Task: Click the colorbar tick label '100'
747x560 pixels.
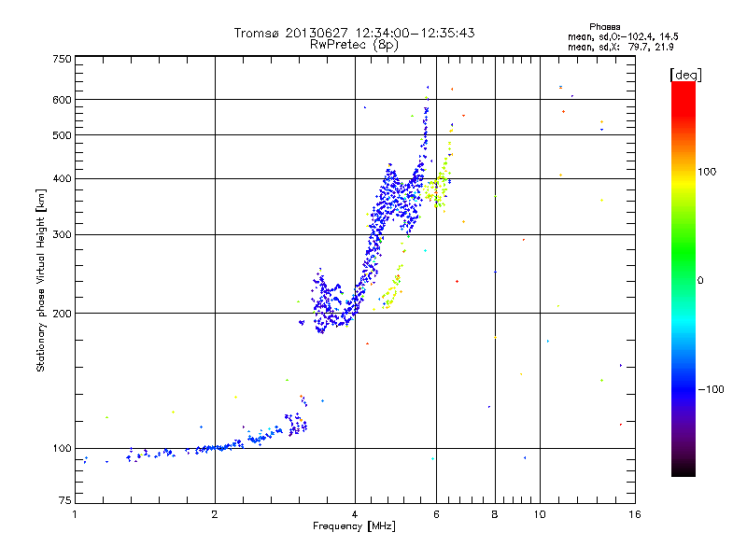Action: [x=707, y=172]
